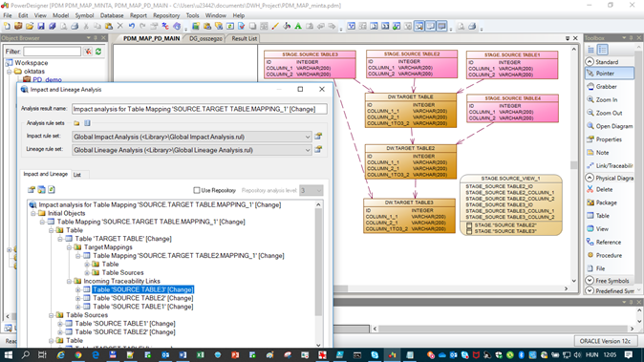The image size is (644, 362).
Task: Click the Print toolbar icon
Action: click(x=75, y=27)
